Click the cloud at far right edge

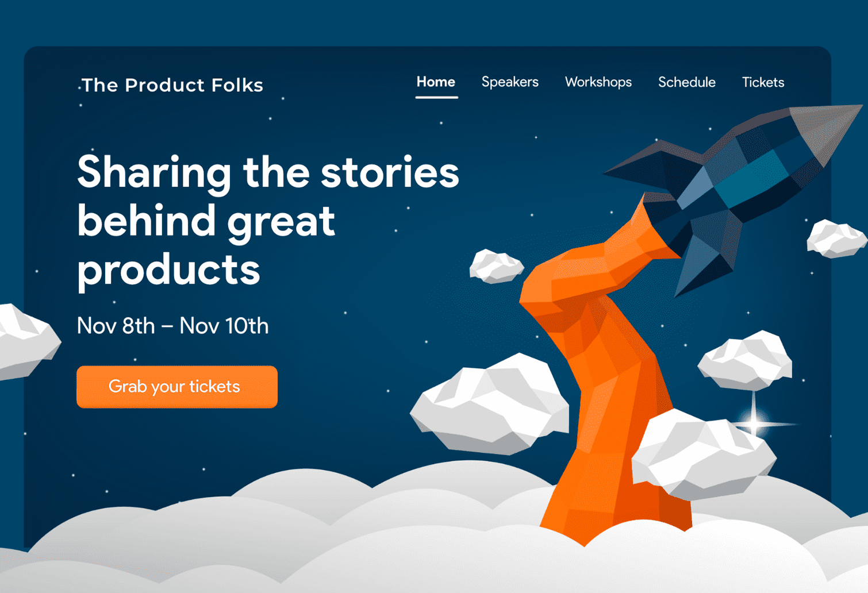[837, 238]
